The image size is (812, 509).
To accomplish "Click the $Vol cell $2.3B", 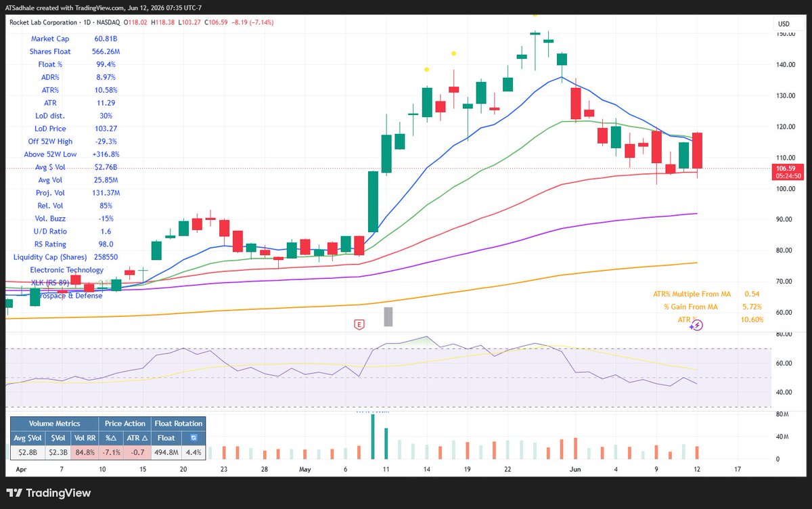I will (x=58, y=451).
